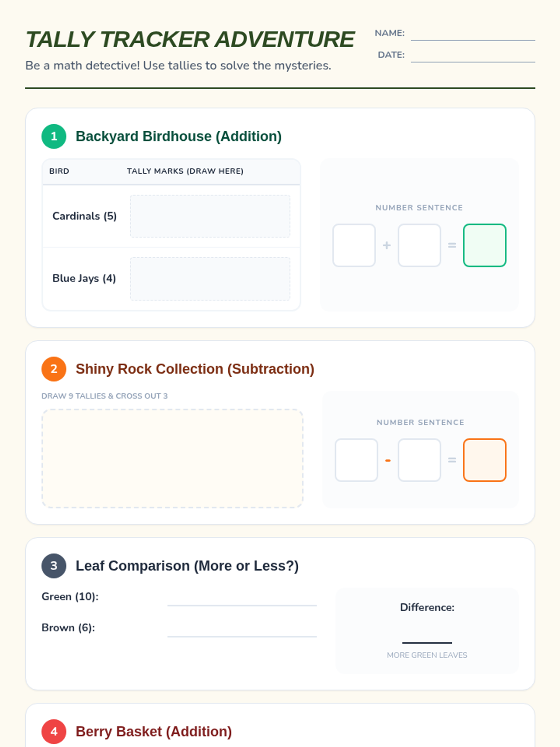Click the orange-outlined subtraction answer box
560x747 pixels.
[x=484, y=460]
